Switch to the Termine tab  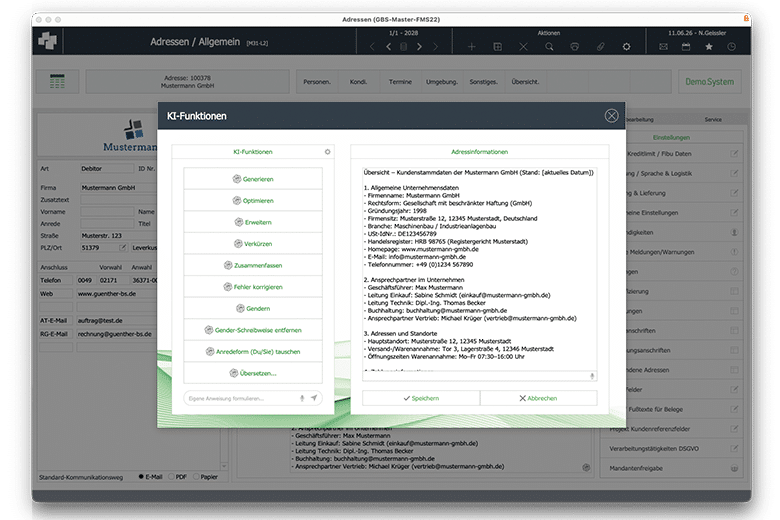(400, 82)
